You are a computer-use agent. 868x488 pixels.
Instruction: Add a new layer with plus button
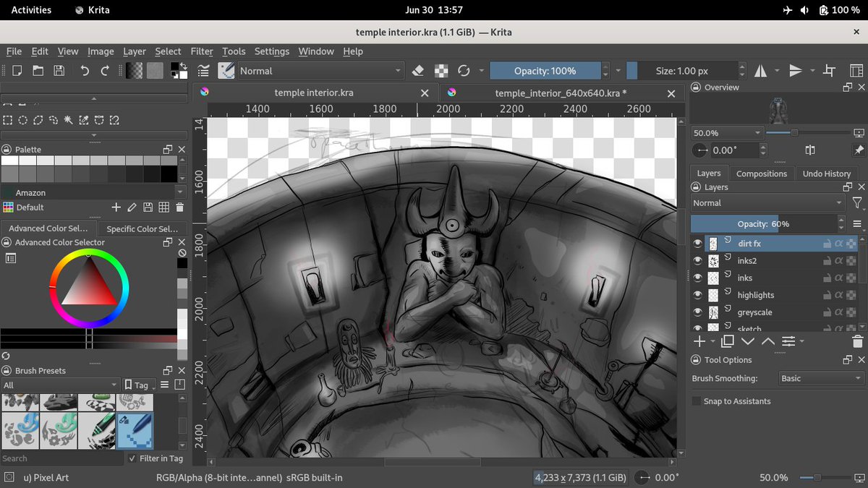[x=699, y=341]
